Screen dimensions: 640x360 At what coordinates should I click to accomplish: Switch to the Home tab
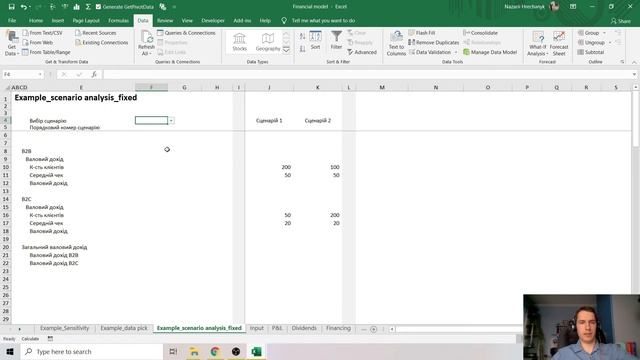coord(36,20)
